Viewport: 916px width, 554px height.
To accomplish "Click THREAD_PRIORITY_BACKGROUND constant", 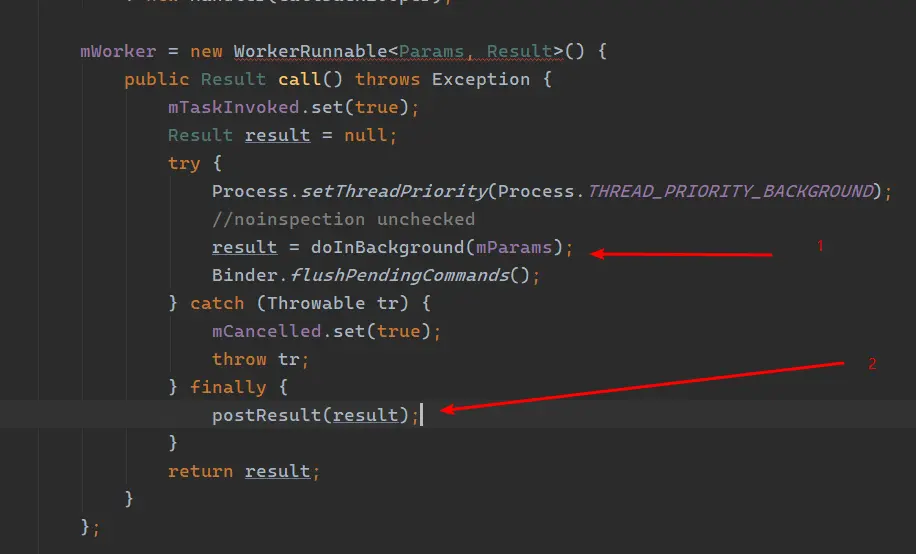I will point(730,192).
